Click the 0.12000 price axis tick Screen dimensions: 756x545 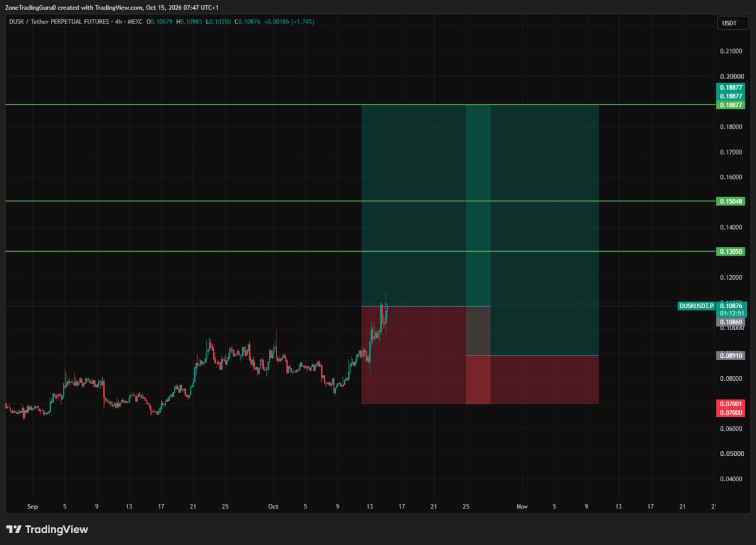coord(731,278)
